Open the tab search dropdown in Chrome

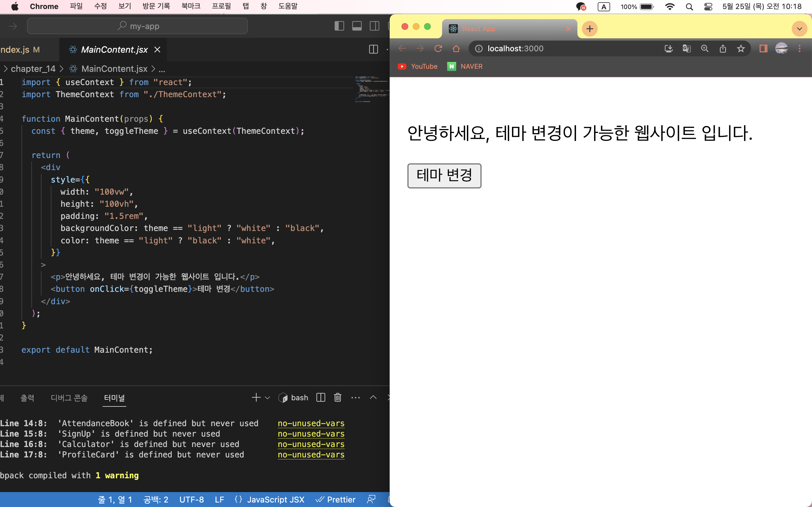(799, 28)
